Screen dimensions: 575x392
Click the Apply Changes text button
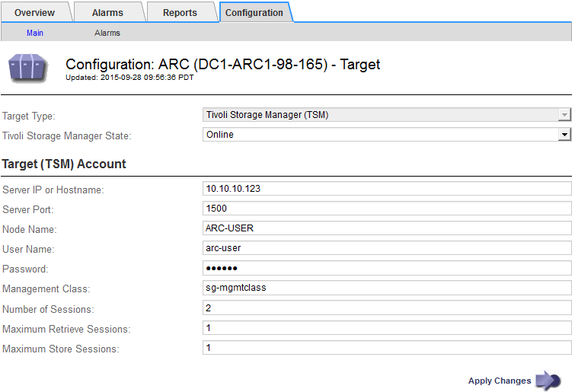(x=500, y=381)
